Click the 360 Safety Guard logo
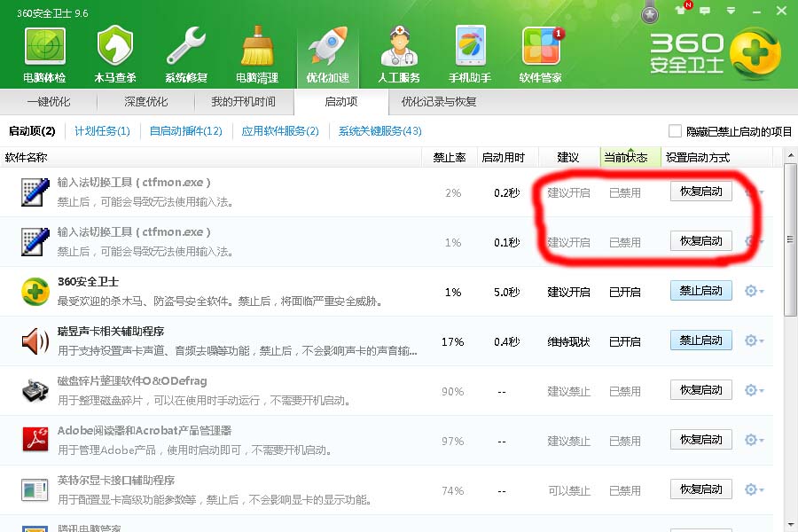The image size is (798, 532). click(x=709, y=51)
